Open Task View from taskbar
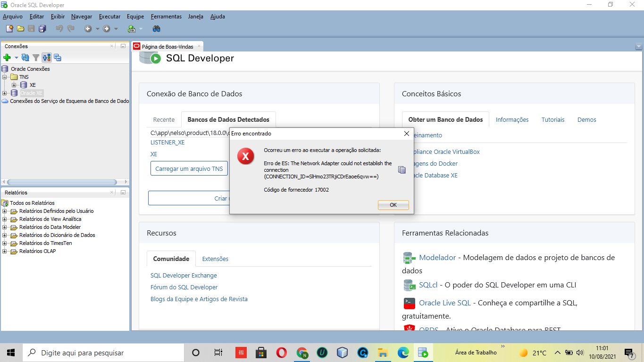Image resolution: width=644 pixels, height=362 pixels. (218, 353)
